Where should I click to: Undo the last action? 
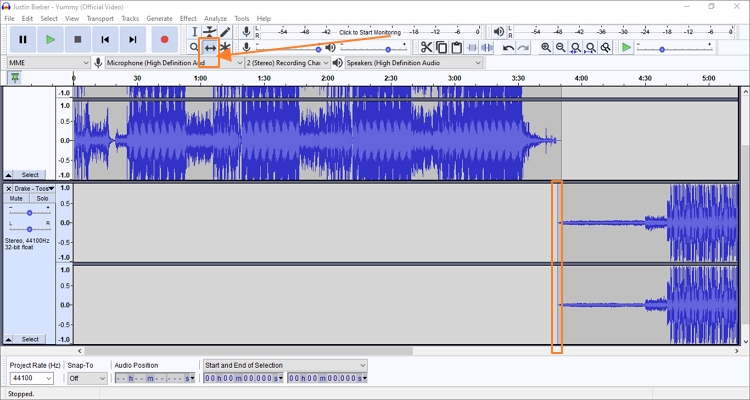[x=508, y=47]
